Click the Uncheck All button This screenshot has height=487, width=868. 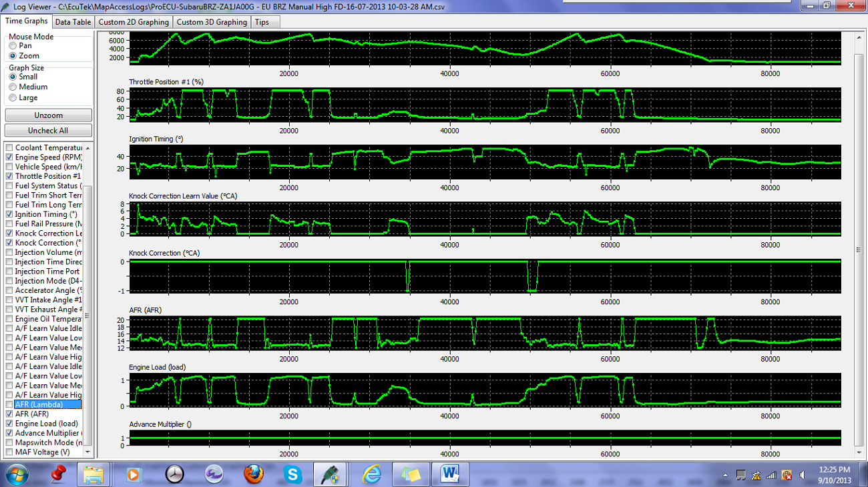(x=48, y=131)
